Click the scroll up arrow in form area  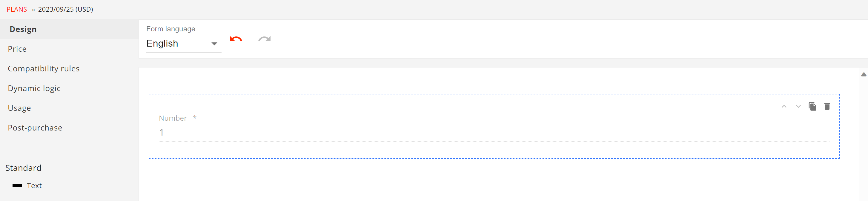[x=864, y=75]
